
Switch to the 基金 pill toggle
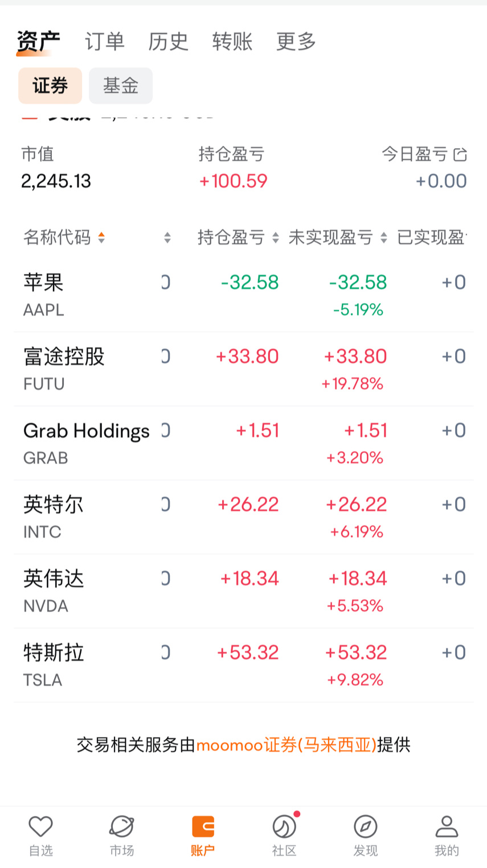click(121, 86)
